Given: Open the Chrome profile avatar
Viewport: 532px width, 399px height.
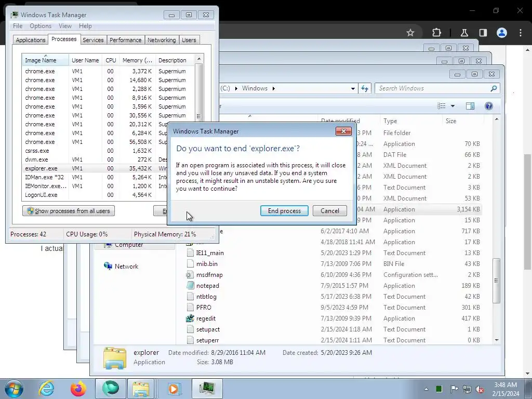Looking at the screenshot, I should coord(502,33).
